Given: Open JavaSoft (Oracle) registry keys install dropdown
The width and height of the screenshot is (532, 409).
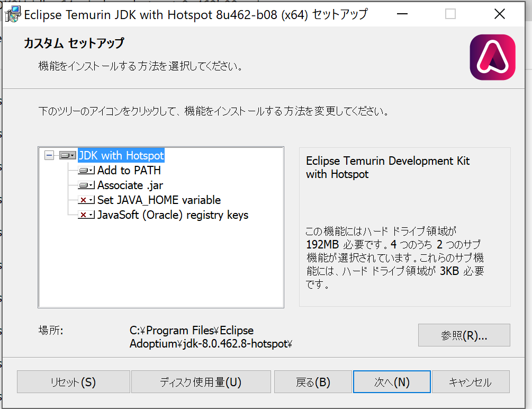Looking at the screenshot, I should 86,215.
